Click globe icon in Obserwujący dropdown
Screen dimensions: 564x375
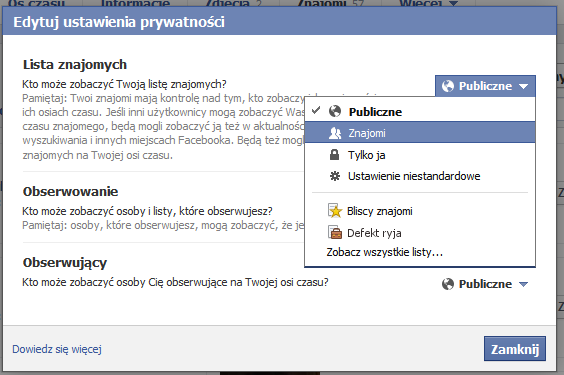pyautogui.click(x=448, y=284)
